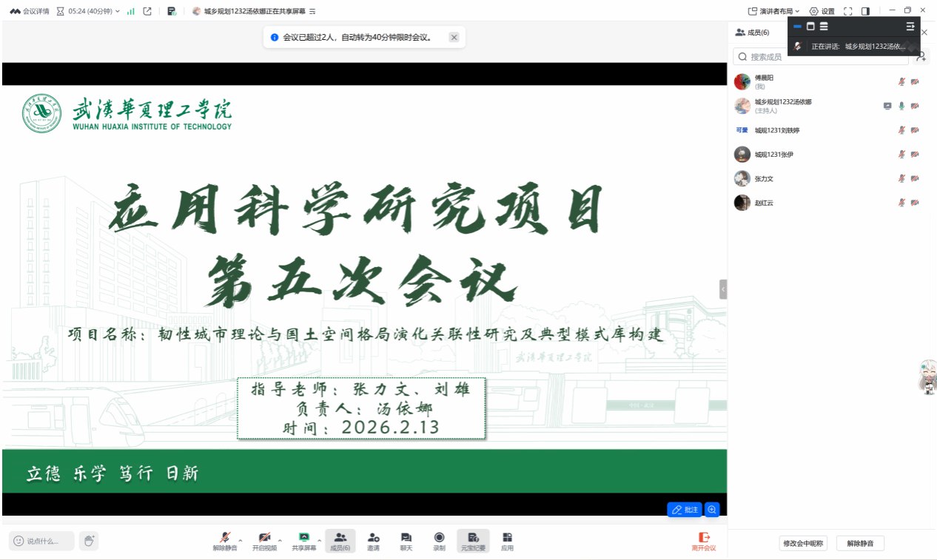The image size is (937, 560).
Task: Click the 修改会中昵称 button
Action: [802, 543]
